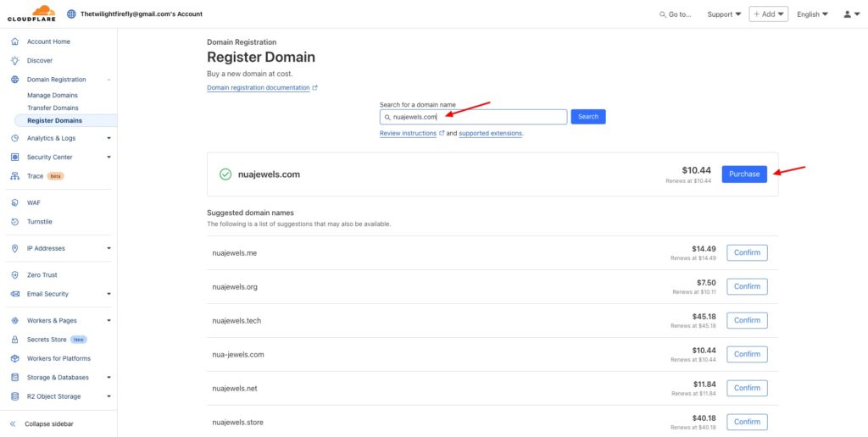Go to Account Home
868x437 pixels.
coord(48,41)
